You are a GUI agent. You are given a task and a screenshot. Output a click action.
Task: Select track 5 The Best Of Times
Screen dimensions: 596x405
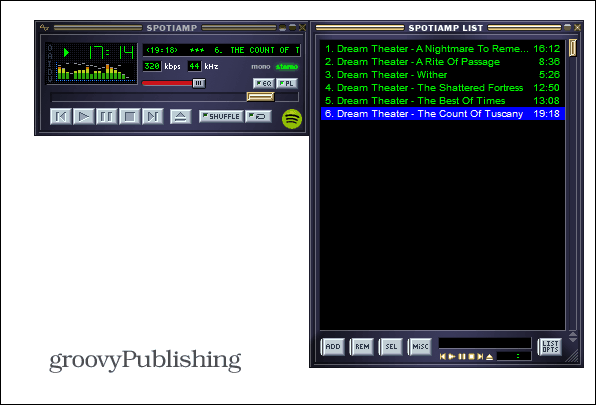pos(442,101)
